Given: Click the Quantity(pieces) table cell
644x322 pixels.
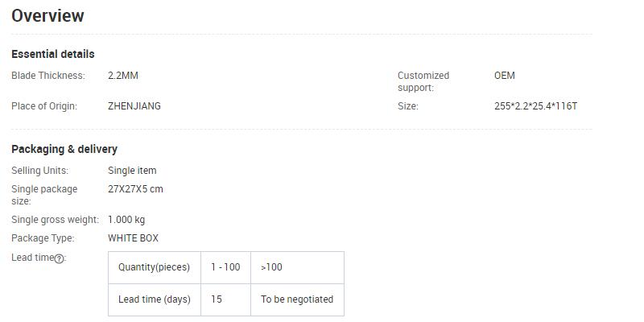Looking at the screenshot, I should [154, 267].
